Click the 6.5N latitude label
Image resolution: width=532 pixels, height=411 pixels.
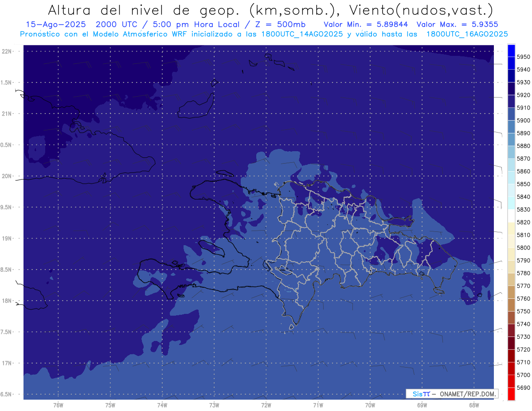pyautogui.click(x=6, y=394)
